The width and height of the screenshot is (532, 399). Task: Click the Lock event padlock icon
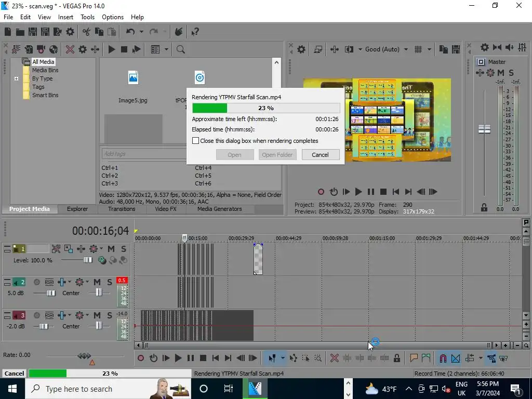pos(396,358)
